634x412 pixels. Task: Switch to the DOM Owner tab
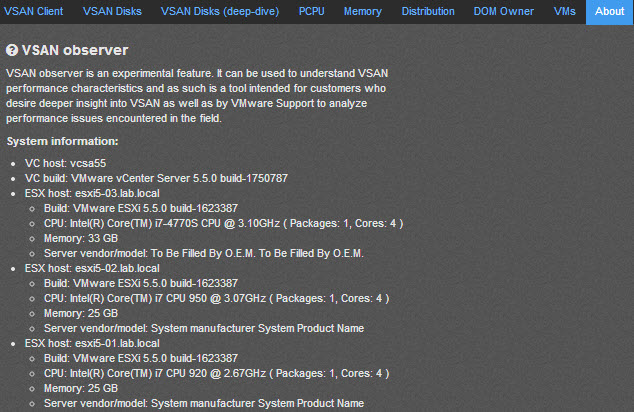tap(504, 11)
